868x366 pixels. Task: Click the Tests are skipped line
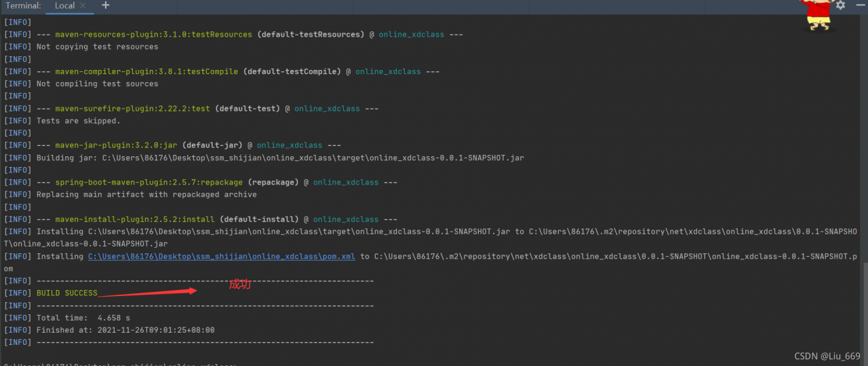(x=78, y=121)
